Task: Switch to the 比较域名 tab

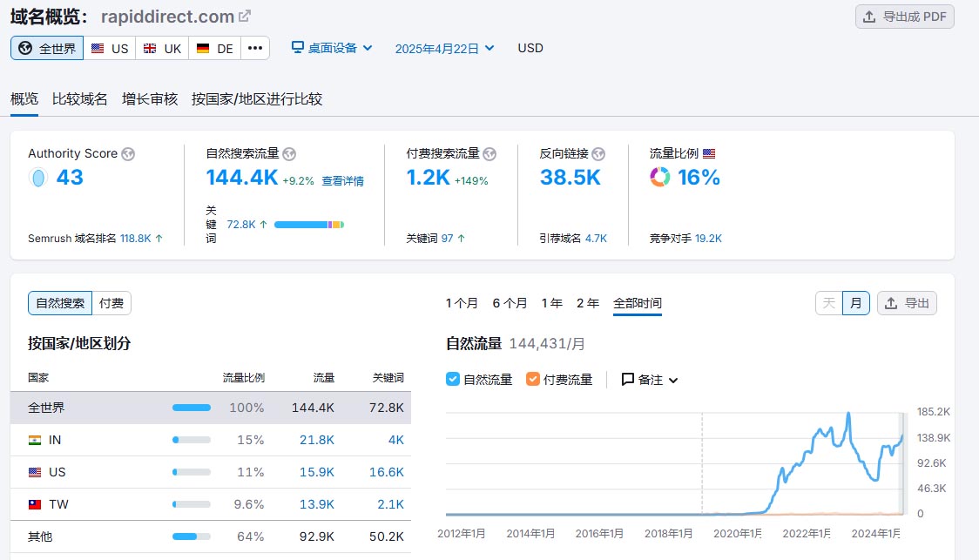Action: (80, 99)
